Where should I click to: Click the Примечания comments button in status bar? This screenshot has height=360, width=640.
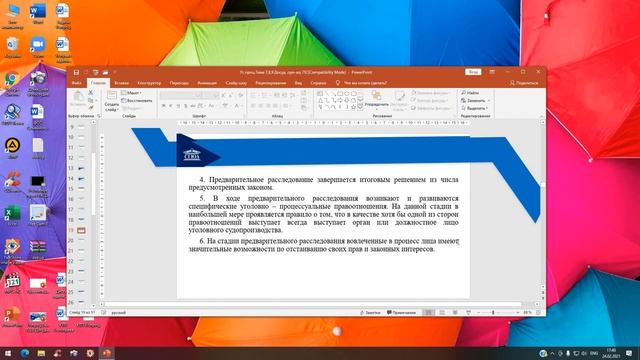[401, 312]
